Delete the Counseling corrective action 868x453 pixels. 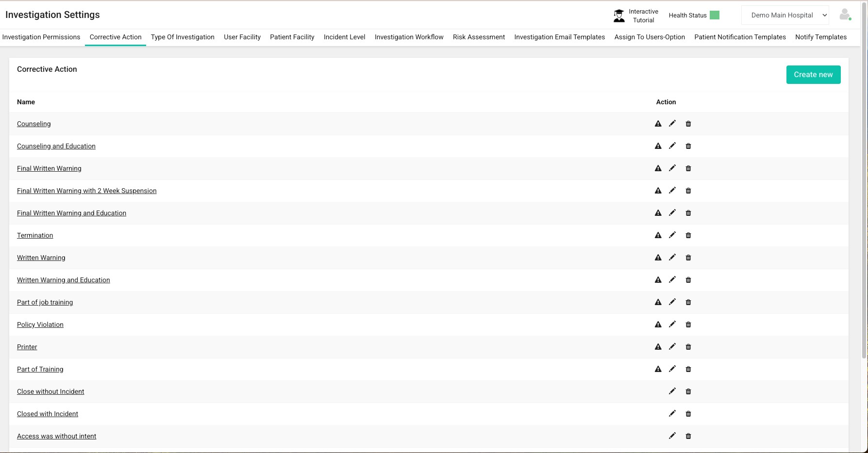(x=688, y=124)
